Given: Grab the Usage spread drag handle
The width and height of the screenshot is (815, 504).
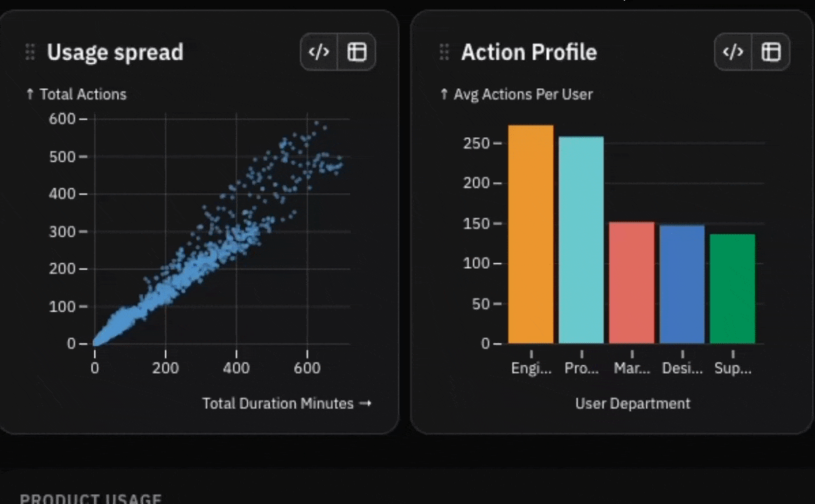Looking at the screenshot, I should pyautogui.click(x=30, y=52).
